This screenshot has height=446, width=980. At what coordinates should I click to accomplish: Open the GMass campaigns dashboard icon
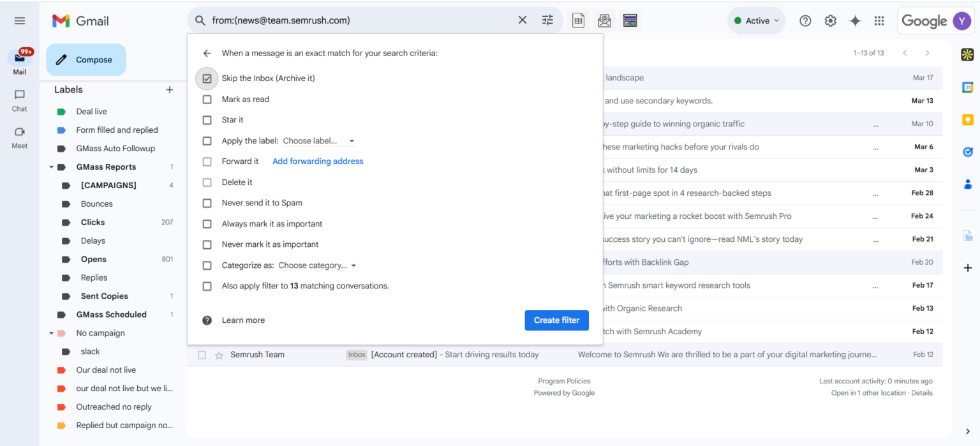pyautogui.click(x=630, y=20)
